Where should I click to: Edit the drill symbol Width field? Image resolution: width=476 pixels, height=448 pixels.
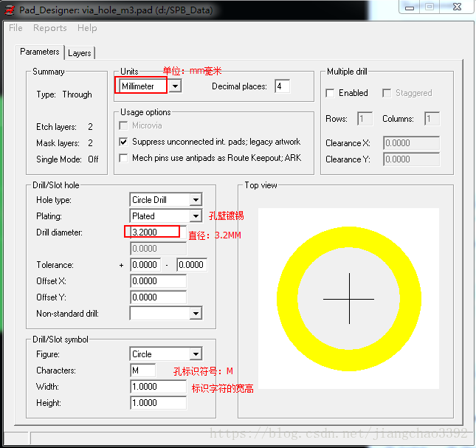[x=158, y=387]
